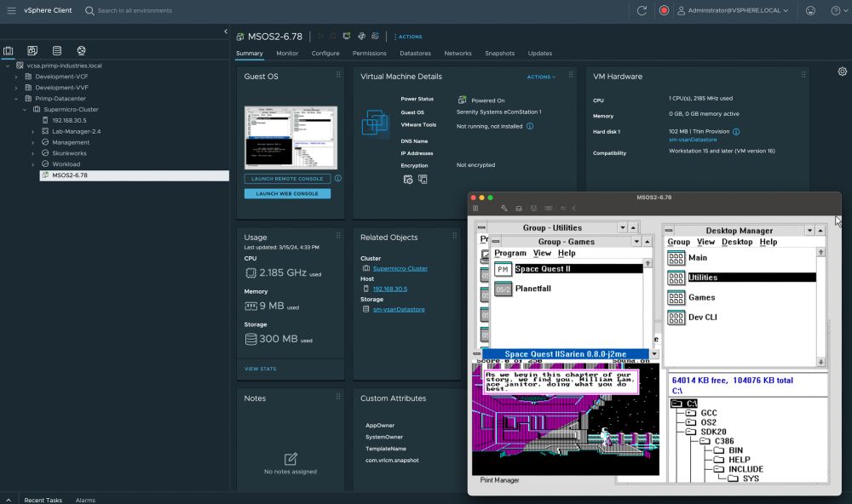Image resolution: width=852 pixels, height=504 pixels.
Task: Click info icon beside Launch Remote Console
Action: tap(338, 178)
